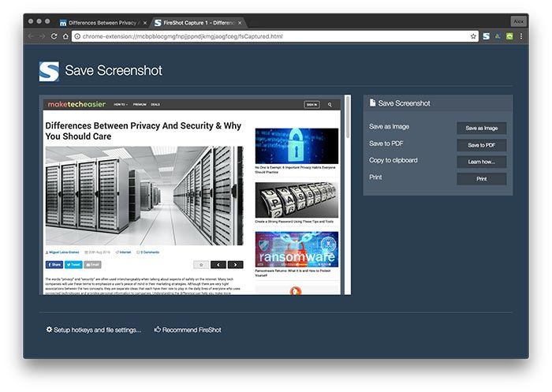The width and height of the screenshot is (552, 392).
Task: Click the gray Email share button
Action: pos(92,264)
